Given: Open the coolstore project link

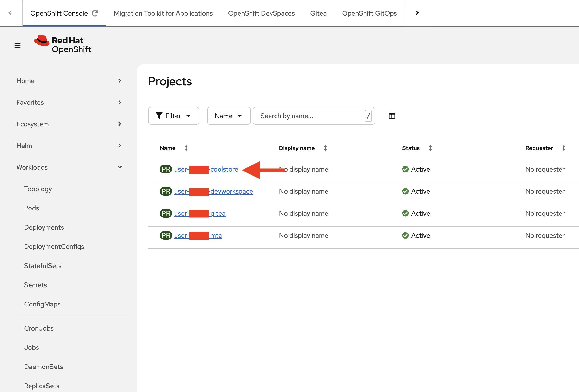Looking at the screenshot, I should click(x=224, y=169).
